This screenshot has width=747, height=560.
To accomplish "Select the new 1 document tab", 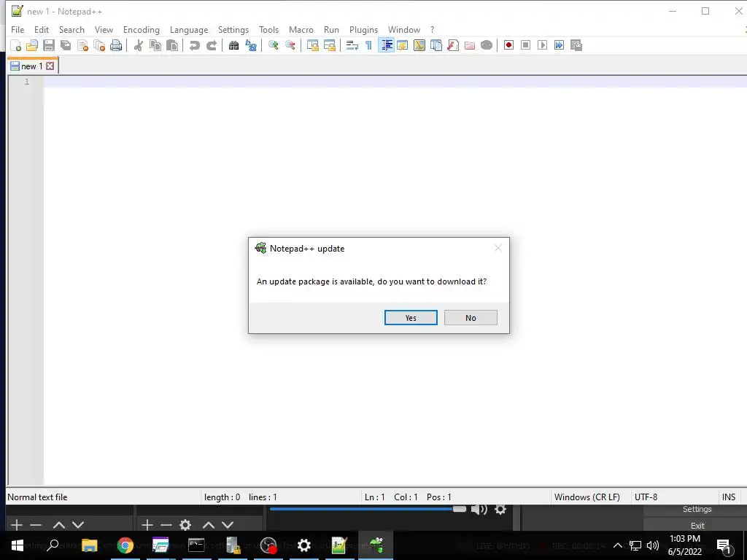I will pyautogui.click(x=32, y=66).
